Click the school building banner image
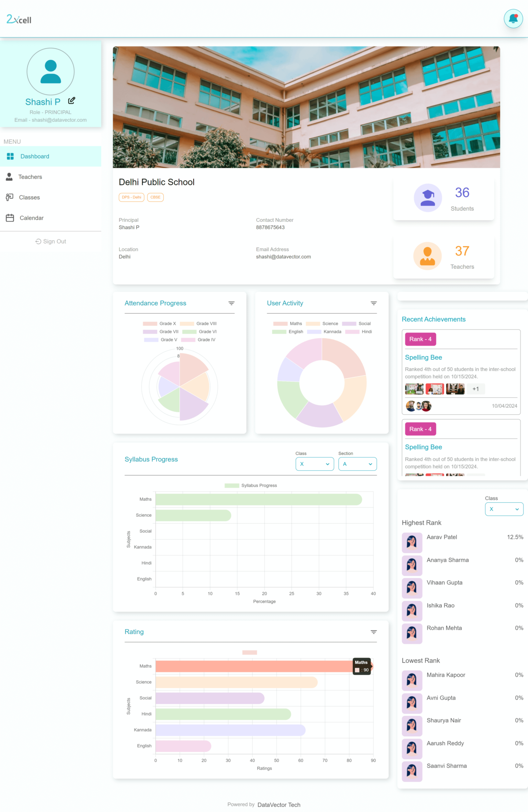 (x=306, y=107)
